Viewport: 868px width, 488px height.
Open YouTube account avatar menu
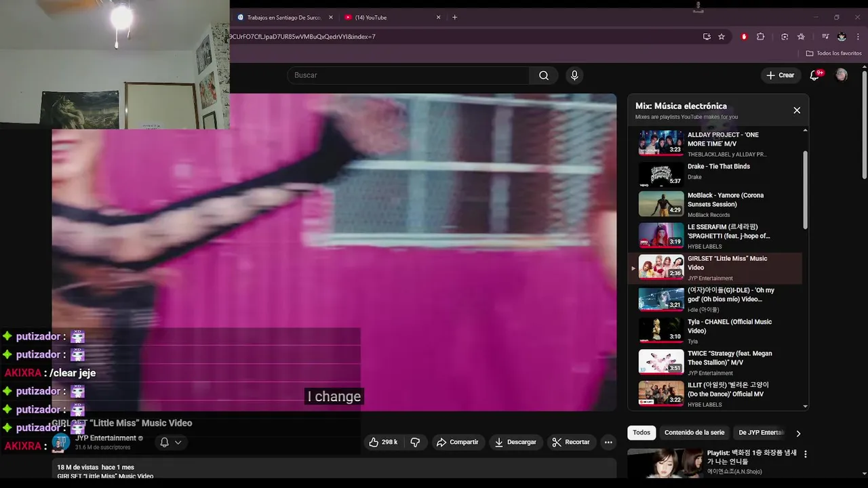pos(842,75)
